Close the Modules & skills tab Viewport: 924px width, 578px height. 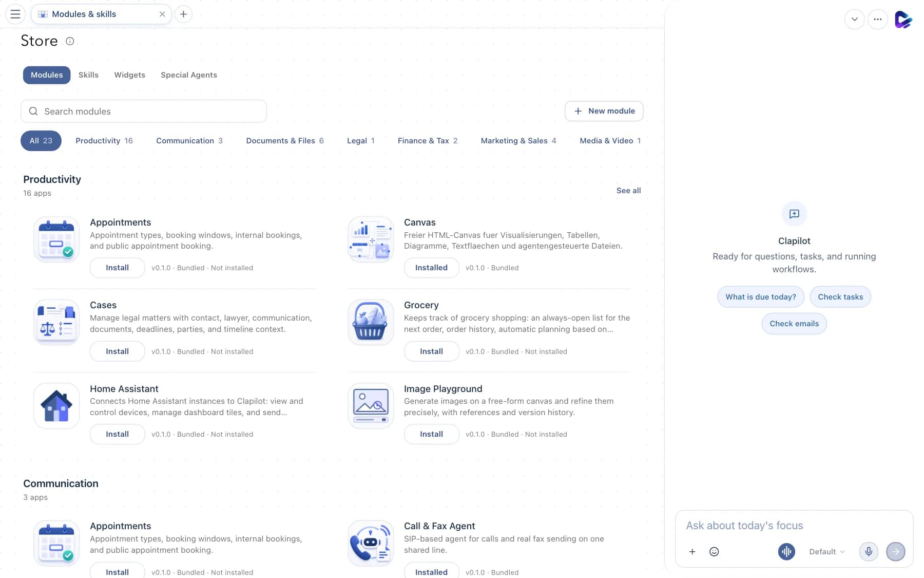point(162,14)
